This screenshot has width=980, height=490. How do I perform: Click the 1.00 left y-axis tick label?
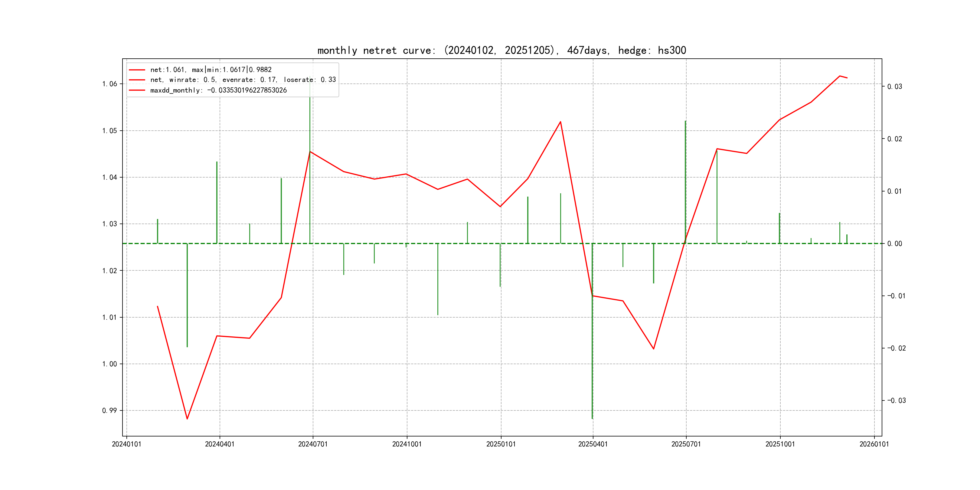(x=109, y=364)
